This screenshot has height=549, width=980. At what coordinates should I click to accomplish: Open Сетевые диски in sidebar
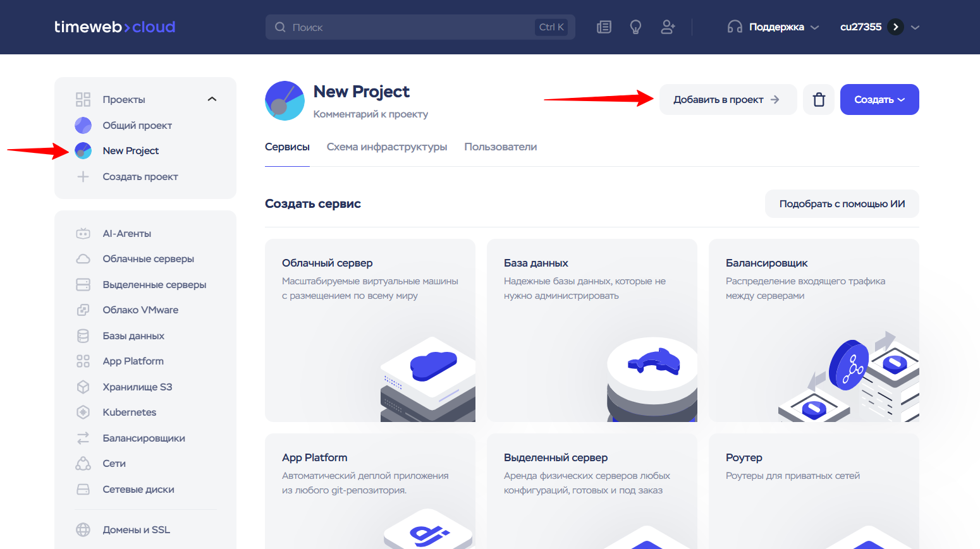(138, 490)
